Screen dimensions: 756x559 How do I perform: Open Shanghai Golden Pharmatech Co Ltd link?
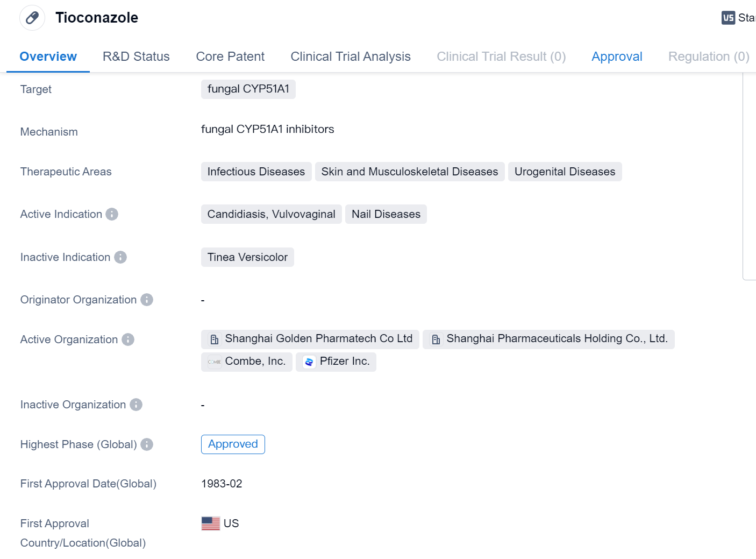[x=318, y=338]
